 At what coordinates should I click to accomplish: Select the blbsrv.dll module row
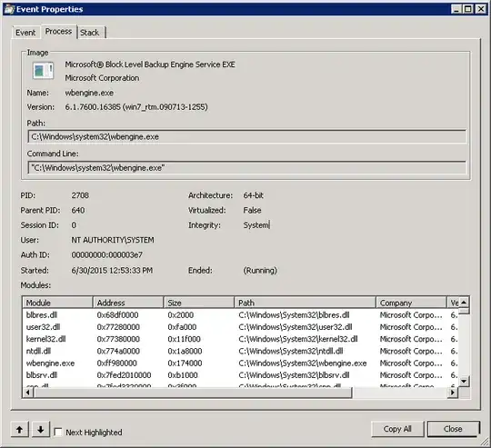coord(240,374)
